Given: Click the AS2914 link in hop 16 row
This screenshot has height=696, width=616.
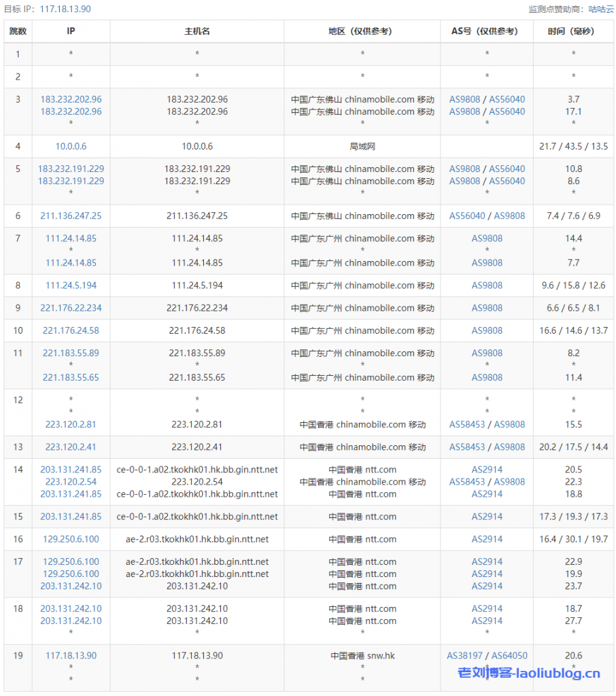Looking at the screenshot, I should [487, 539].
